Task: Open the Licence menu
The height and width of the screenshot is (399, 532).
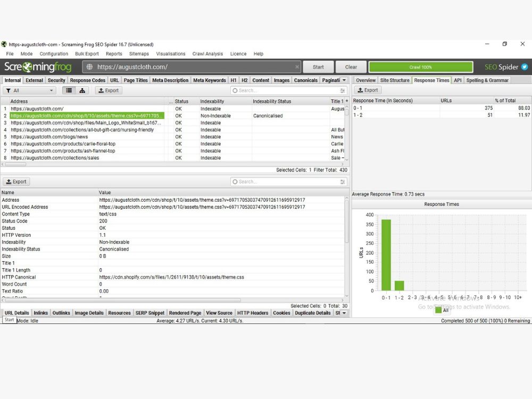Action: [x=238, y=54]
